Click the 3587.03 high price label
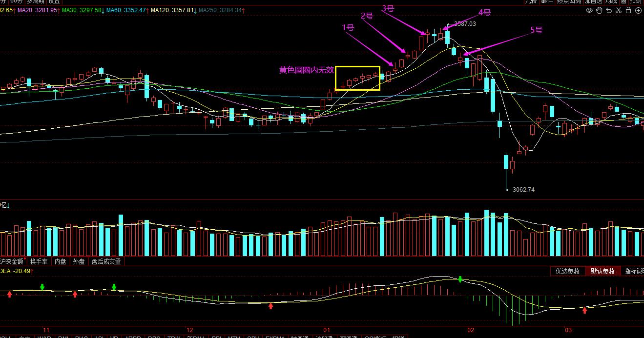This screenshot has height=338, width=644. click(x=464, y=23)
